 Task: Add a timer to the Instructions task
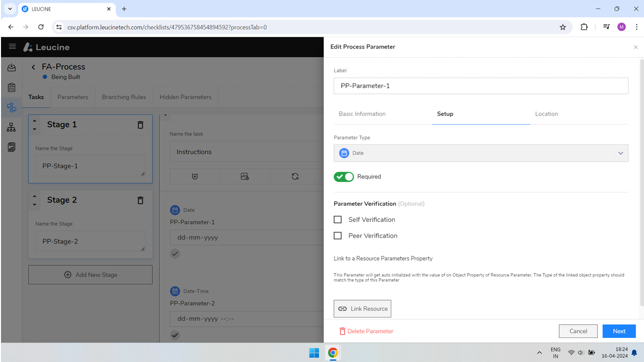click(x=194, y=176)
